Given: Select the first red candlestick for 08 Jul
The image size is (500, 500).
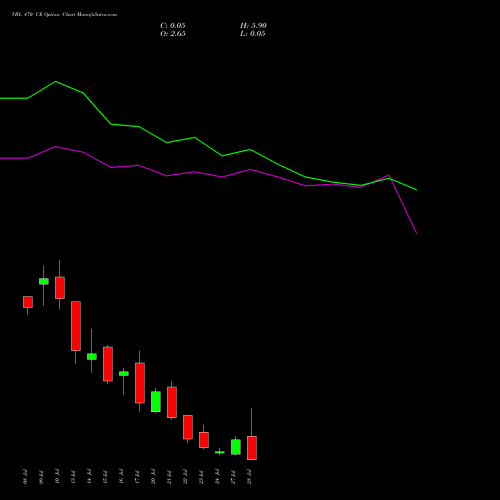Looking at the screenshot, I should (x=28, y=302).
